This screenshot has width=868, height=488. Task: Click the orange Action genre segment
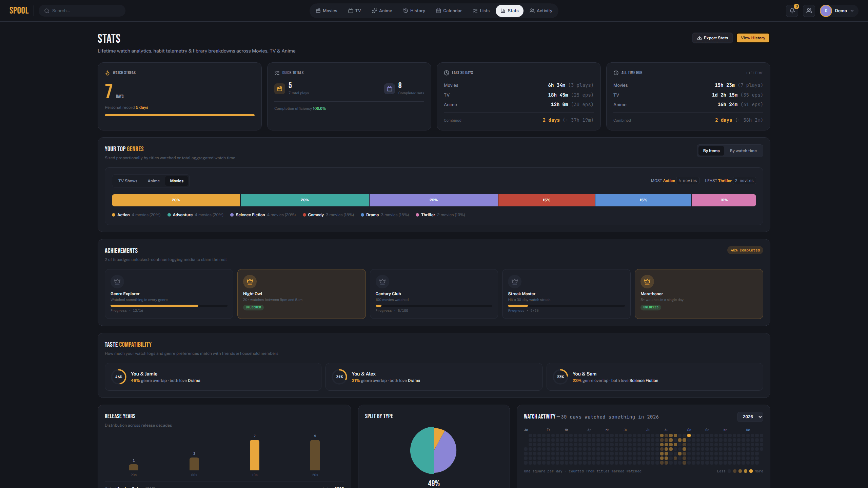[x=176, y=200]
